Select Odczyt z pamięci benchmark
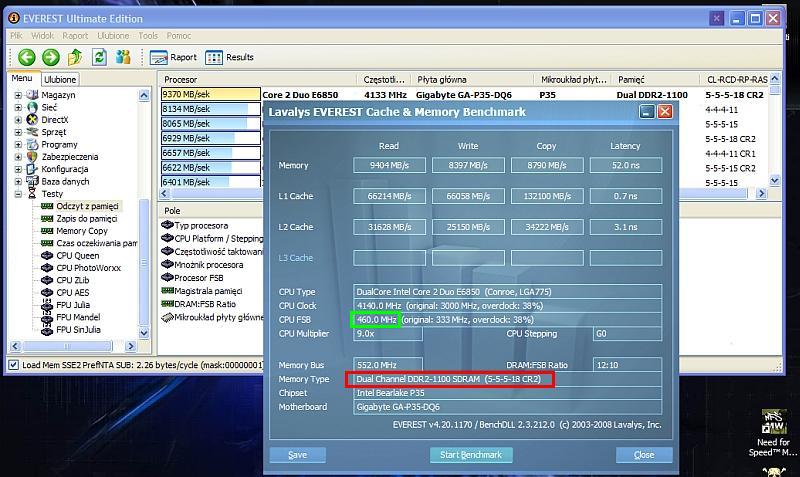800x477 pixels. [87, 206]
